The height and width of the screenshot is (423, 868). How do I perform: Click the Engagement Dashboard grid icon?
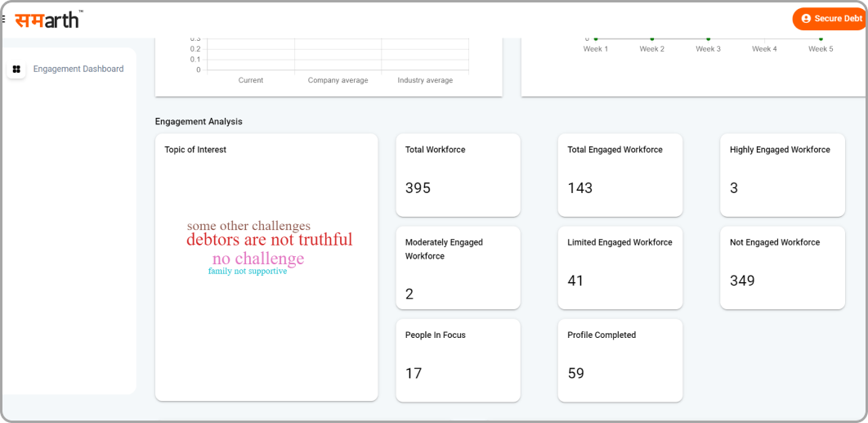point(16,70)
